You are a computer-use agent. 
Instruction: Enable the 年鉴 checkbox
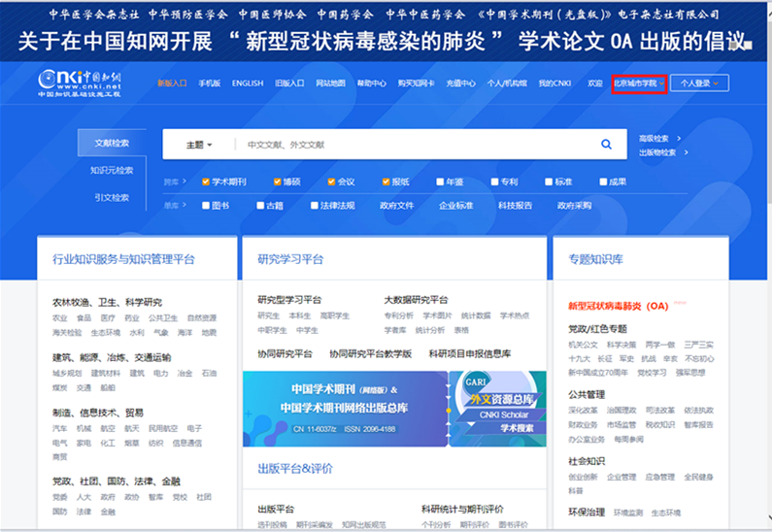pyautogui.click(x=440, y=183)
